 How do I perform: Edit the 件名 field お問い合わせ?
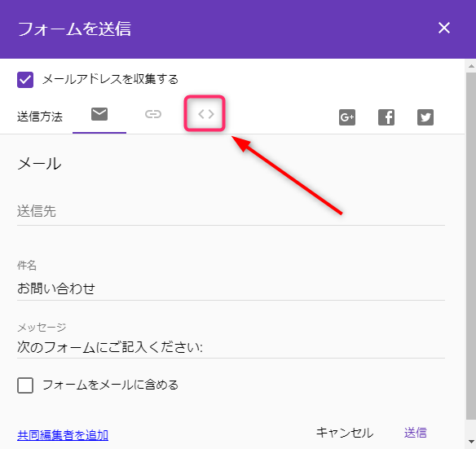pyautogui.click(x=231, y=288)
